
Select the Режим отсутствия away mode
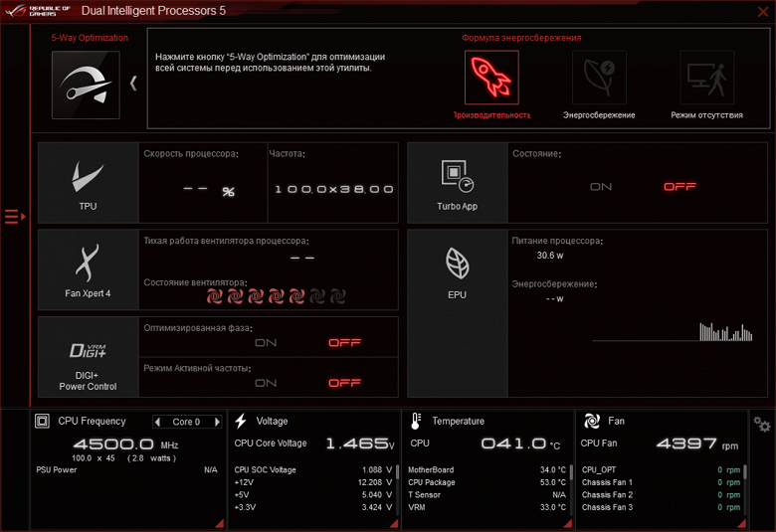pos(706,78)
